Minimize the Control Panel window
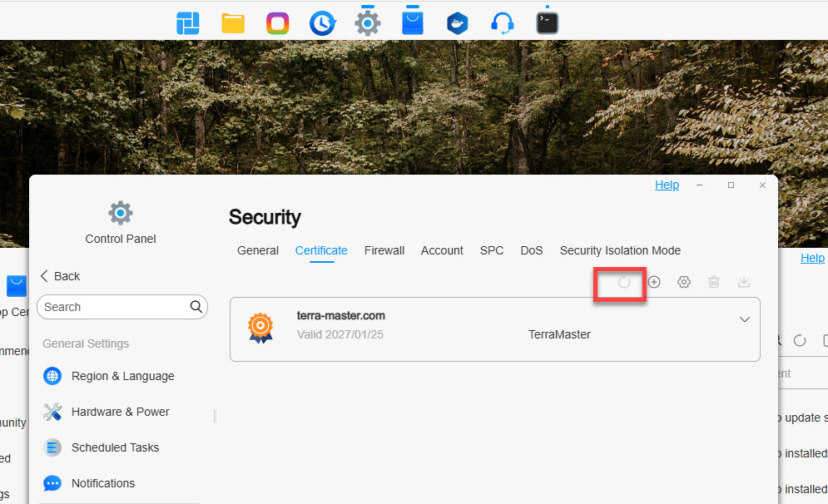Image resolution: width=828 pixels, height=504 pixels. click(699, 185)
